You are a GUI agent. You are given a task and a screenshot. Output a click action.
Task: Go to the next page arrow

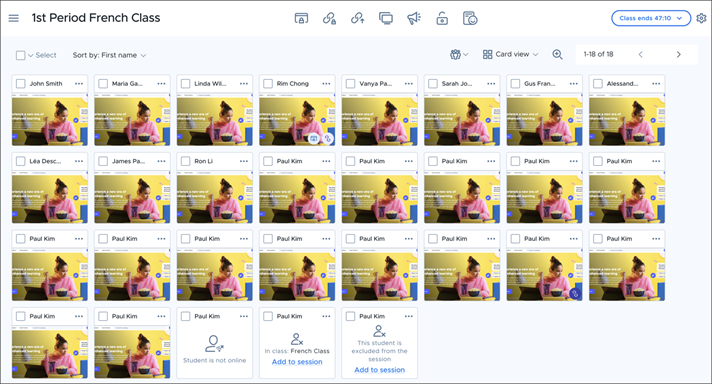pyautogui.click(x=678, y=54)
